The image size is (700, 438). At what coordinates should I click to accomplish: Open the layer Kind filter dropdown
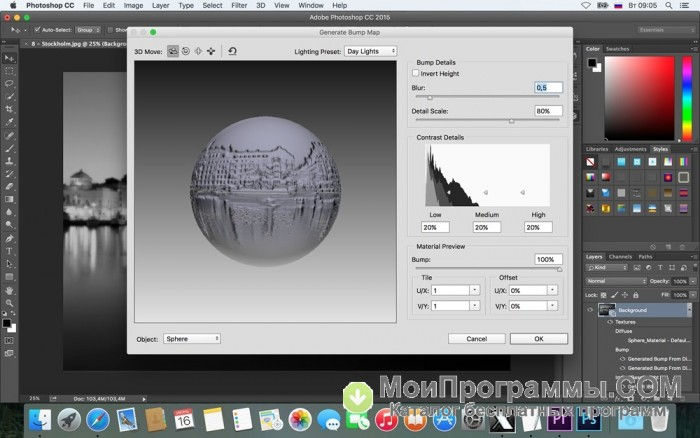click(x=606, y=267)
